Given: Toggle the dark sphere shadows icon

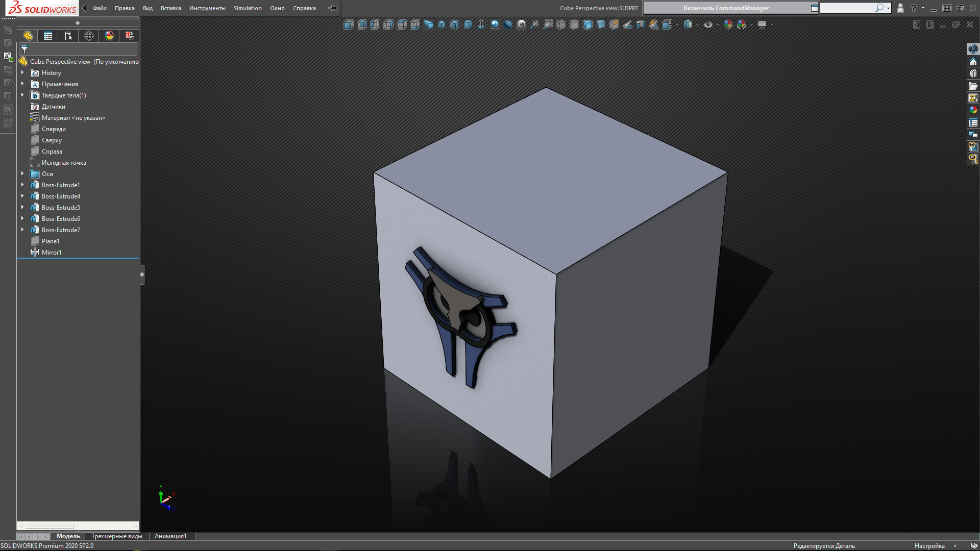Looking at the screenshot, I should [x=508, y=24].
